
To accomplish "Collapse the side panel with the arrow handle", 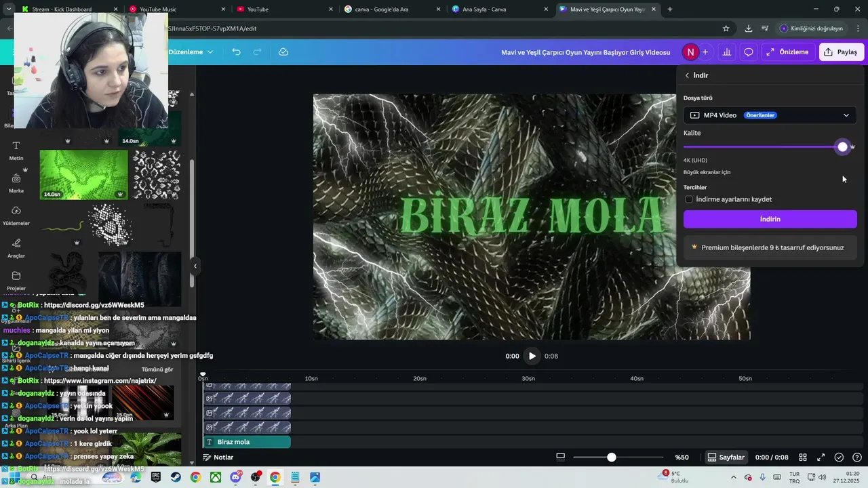I will tap(195, 266).
